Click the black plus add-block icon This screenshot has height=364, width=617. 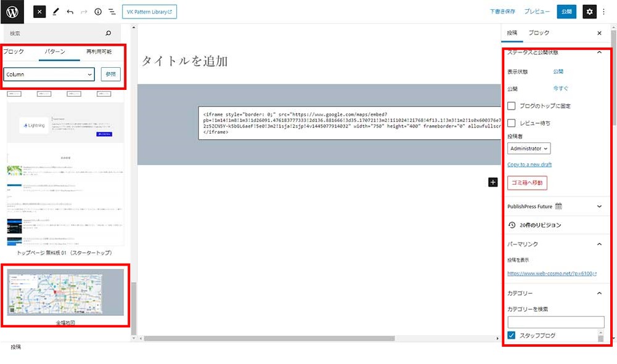(492, 182)
